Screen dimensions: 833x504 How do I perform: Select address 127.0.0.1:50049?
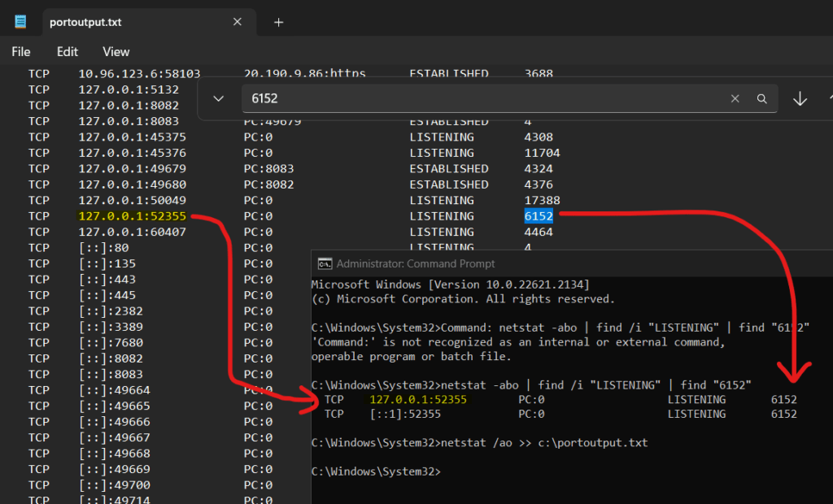[x=133, y=200]
